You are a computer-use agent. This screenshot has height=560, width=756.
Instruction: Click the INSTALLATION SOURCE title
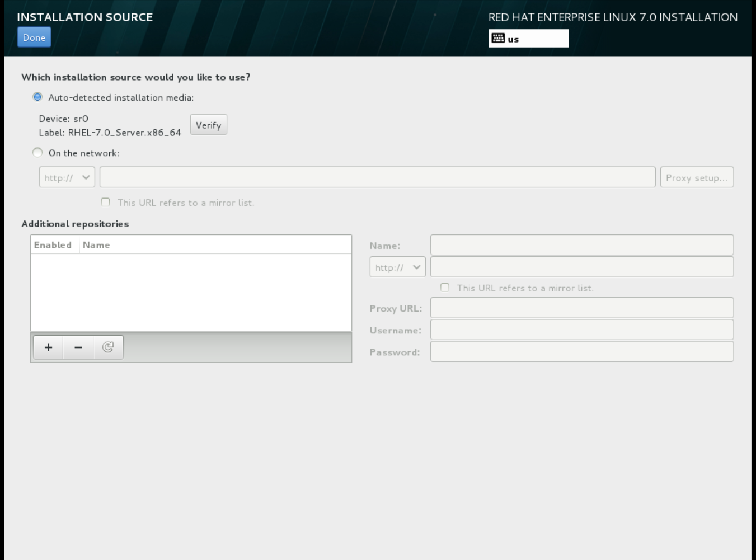click(x=85, y=17)
